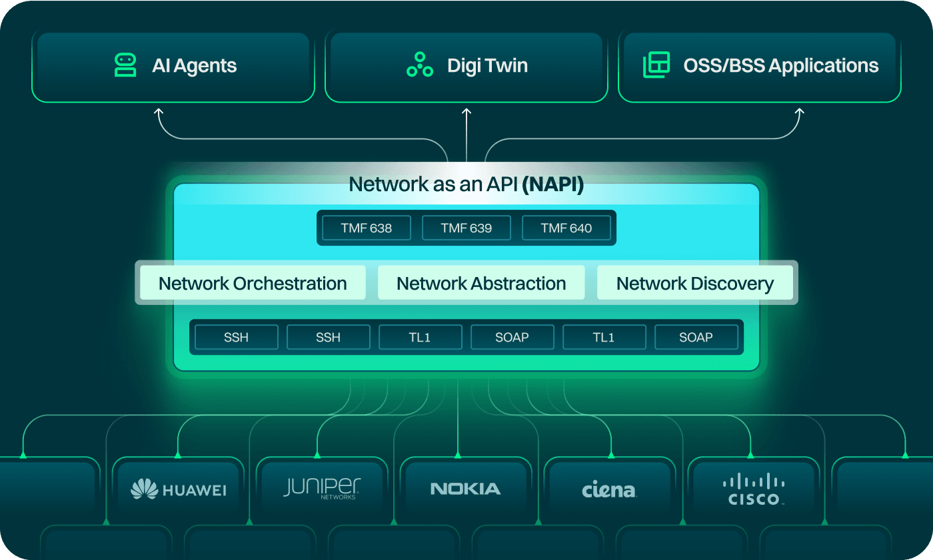Click the three-circle Digi Twin icon

click(x=420, y=65)
